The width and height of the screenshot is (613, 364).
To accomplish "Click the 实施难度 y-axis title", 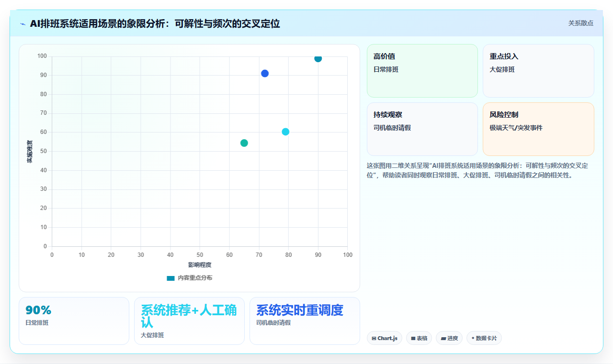I will (30, 152).
